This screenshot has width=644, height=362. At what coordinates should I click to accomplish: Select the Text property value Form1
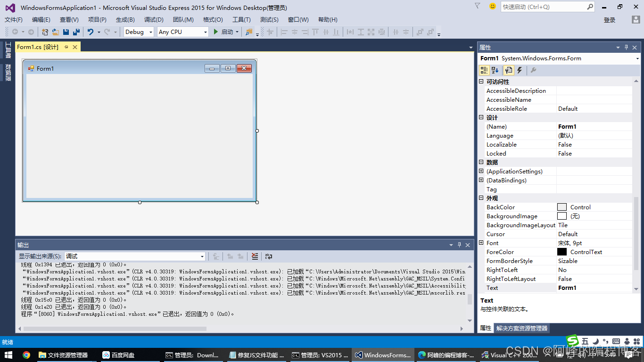594,288
